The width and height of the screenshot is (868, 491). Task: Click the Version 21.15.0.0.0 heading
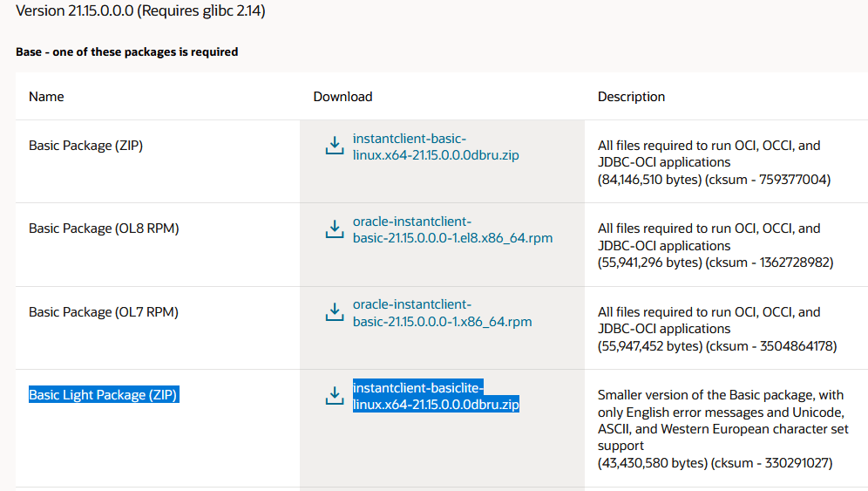[140, 10]
